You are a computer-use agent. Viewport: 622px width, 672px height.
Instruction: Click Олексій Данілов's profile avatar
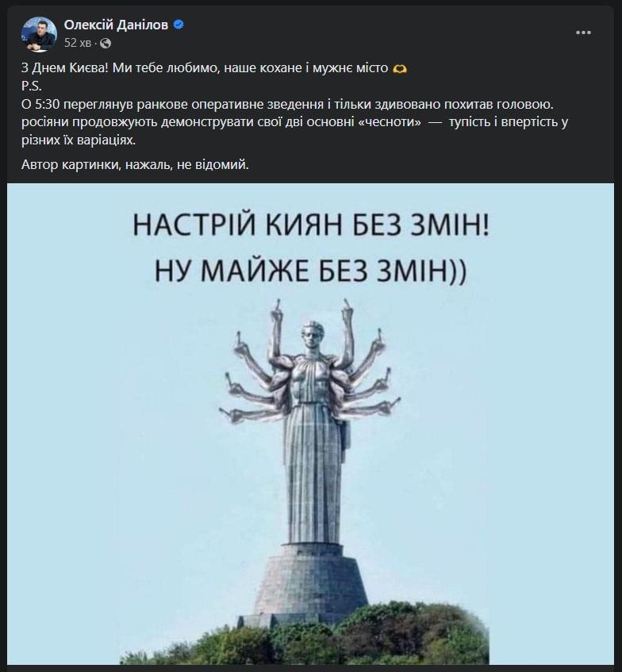[x=39, y=34]
